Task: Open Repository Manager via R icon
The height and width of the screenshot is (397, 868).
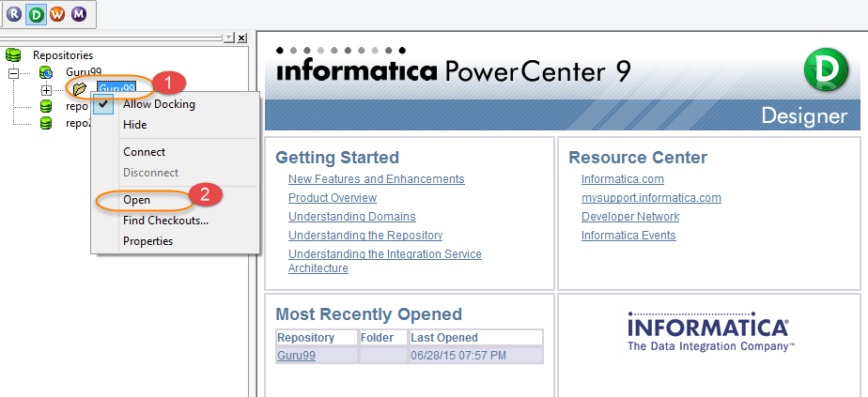Action: click(x=14, y=15)
